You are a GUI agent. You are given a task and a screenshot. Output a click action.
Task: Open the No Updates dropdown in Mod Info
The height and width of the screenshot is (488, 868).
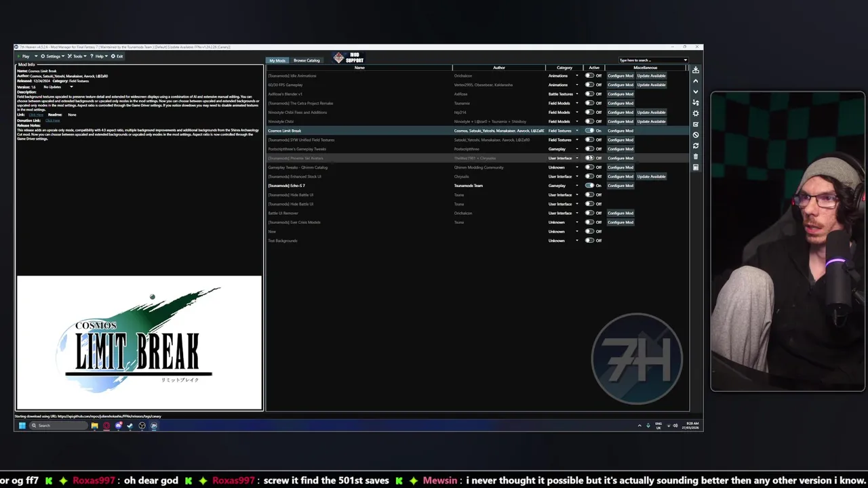[58, 87]
